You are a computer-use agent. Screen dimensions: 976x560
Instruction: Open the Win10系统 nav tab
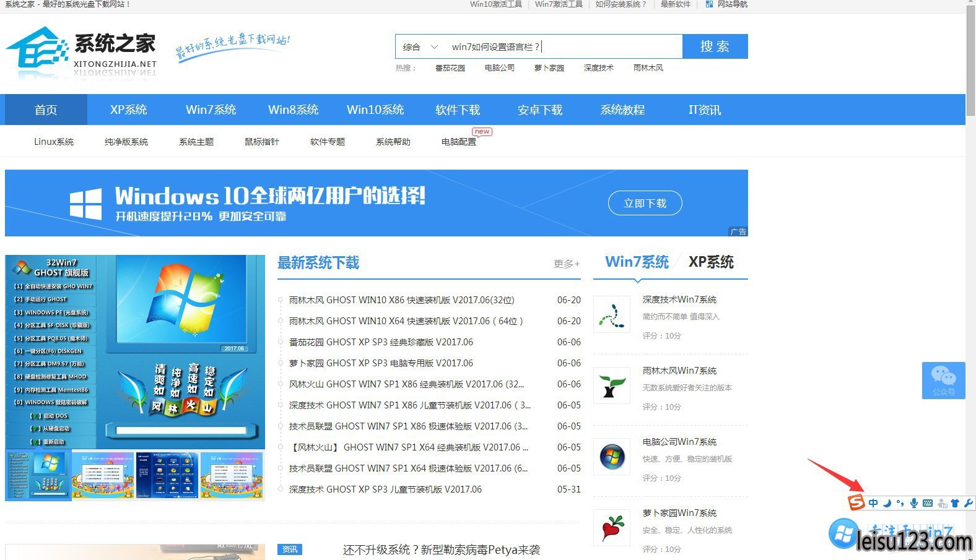[x=375, y=110]
